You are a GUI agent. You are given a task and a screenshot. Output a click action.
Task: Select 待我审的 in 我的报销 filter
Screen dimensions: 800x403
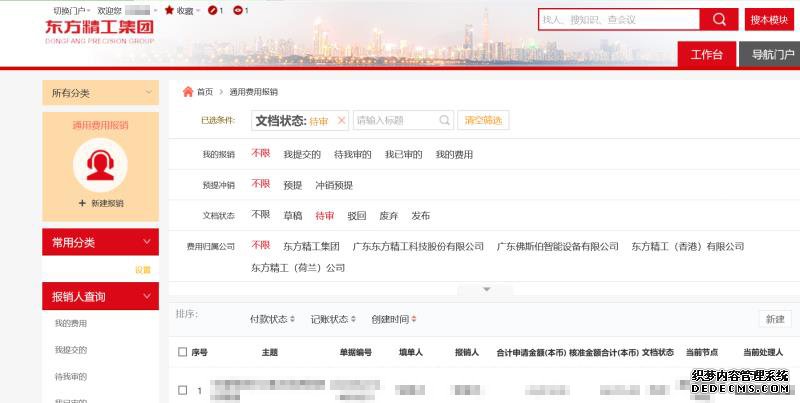353,155
